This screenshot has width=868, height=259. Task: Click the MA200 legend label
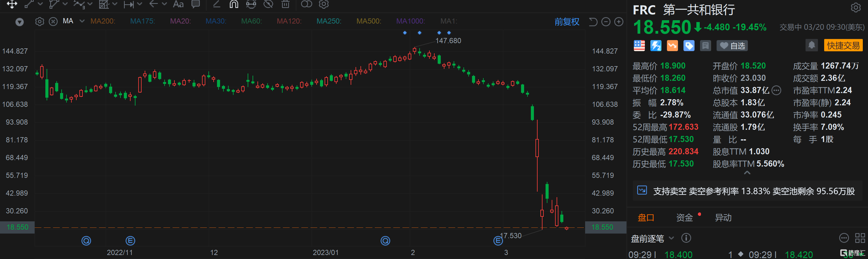(103, 21)
